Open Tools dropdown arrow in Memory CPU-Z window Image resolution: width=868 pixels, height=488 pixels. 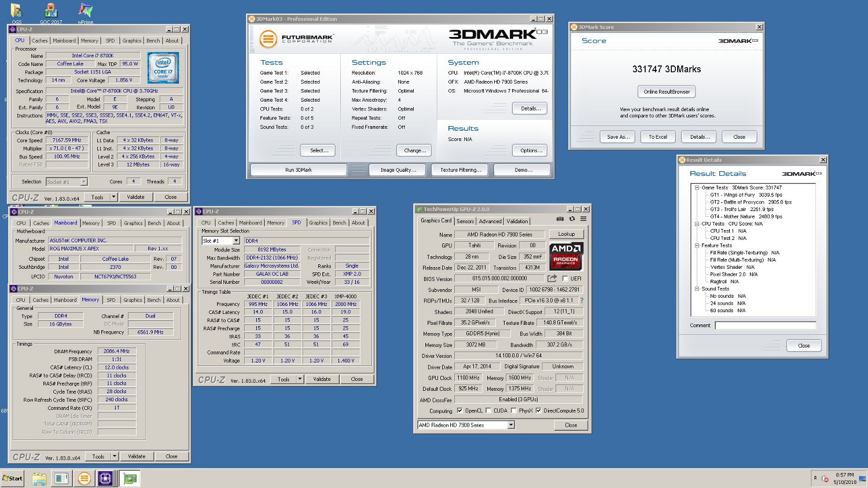(x=115, y=456)
